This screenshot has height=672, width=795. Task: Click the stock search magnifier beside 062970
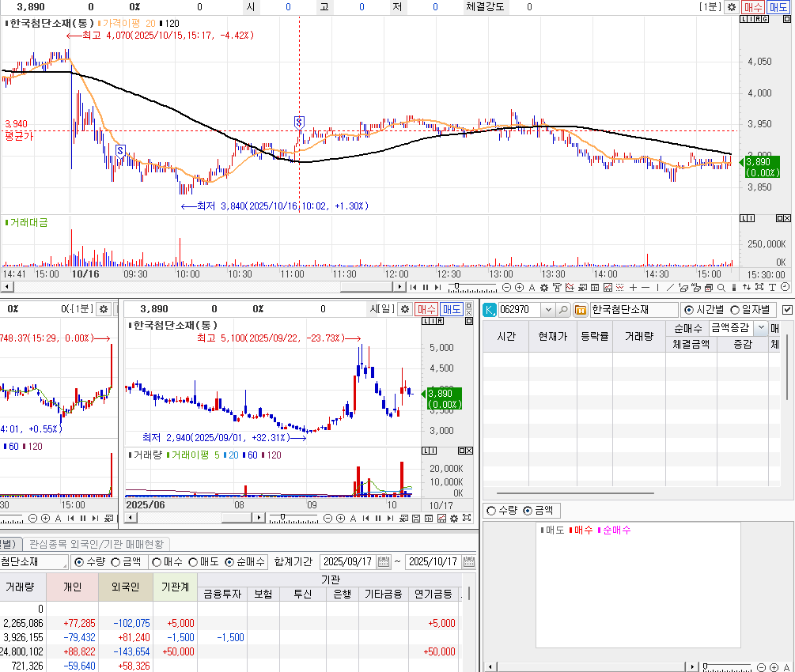[562, 310]
